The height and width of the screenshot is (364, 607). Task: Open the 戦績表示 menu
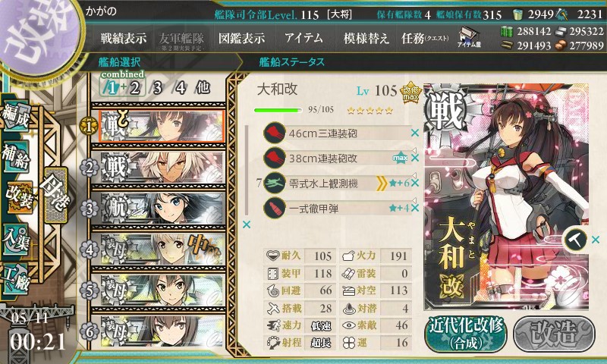(x=124, y=38)
